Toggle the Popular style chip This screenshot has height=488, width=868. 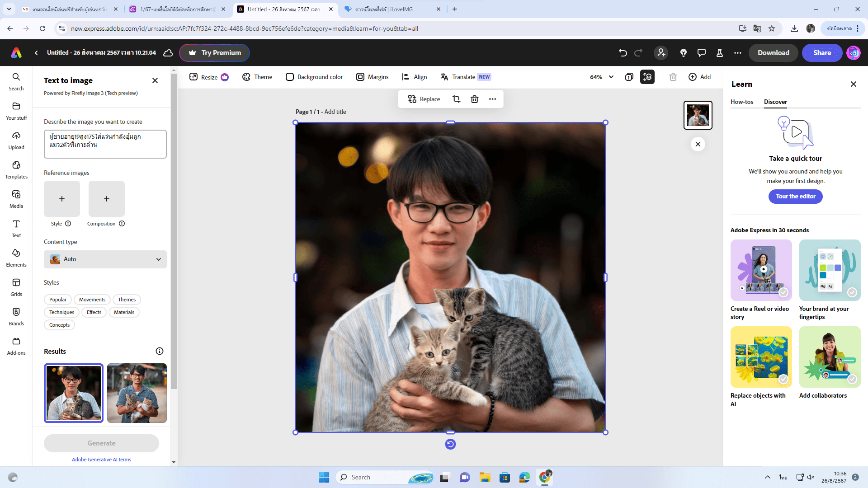pos(58,300)
